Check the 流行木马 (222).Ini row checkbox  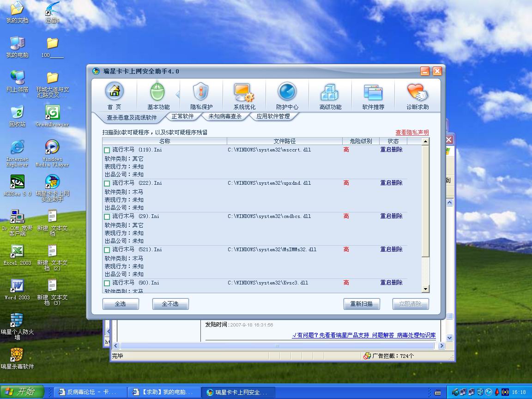(x=107, y=183)
